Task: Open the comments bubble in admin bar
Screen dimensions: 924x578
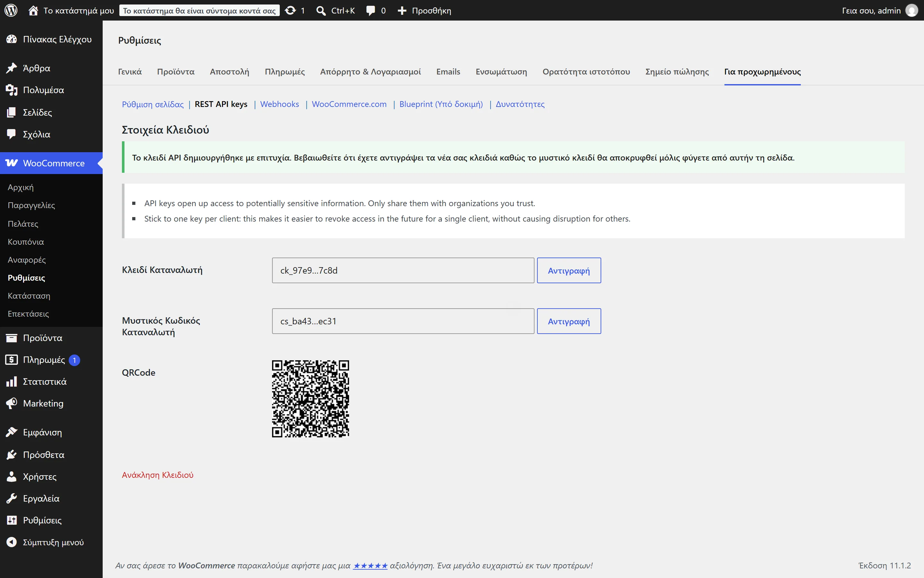Action: [x=370, y=10]
